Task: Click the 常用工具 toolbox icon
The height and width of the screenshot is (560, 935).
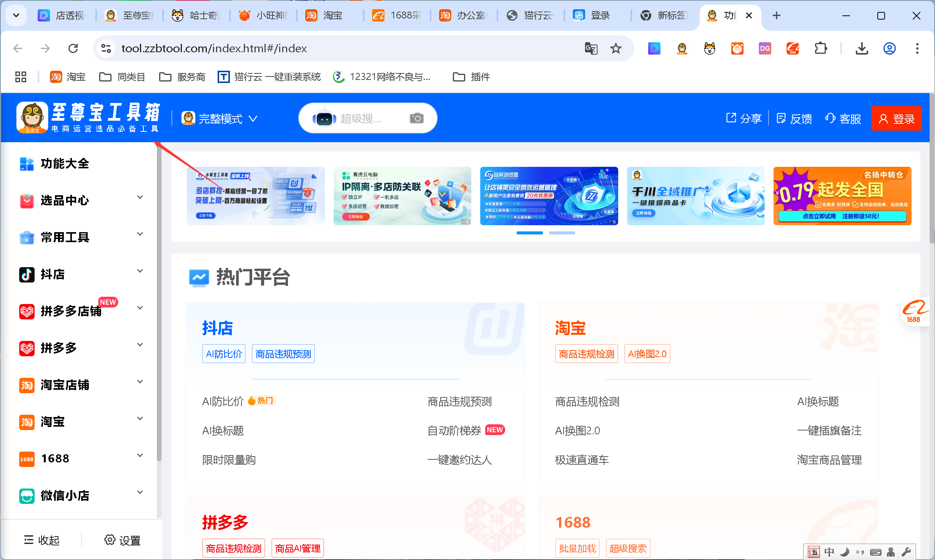Action: click(x=27, y=238)
